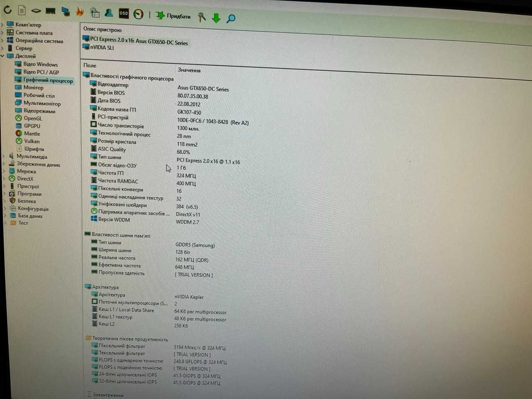This screenshot has height=399, width=532.
Task: Collapse the Дисплей tree node
Action: tap(2, 56)
